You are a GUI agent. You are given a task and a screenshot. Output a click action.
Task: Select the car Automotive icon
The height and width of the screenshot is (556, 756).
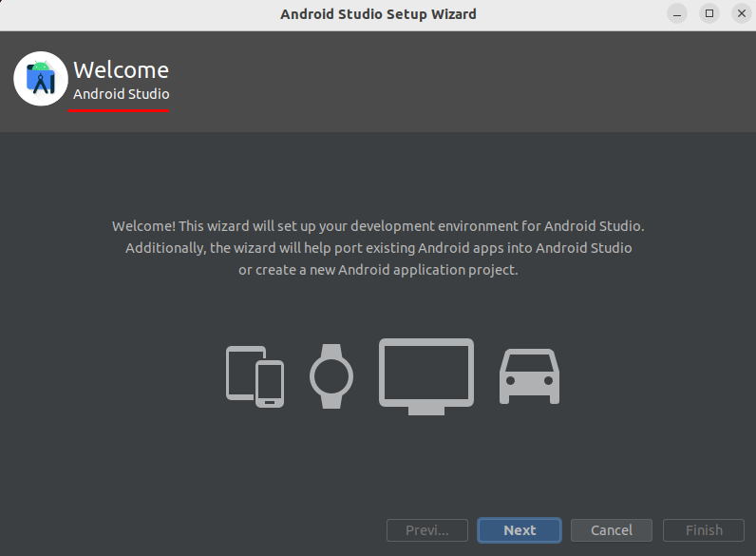coord(529,376)
